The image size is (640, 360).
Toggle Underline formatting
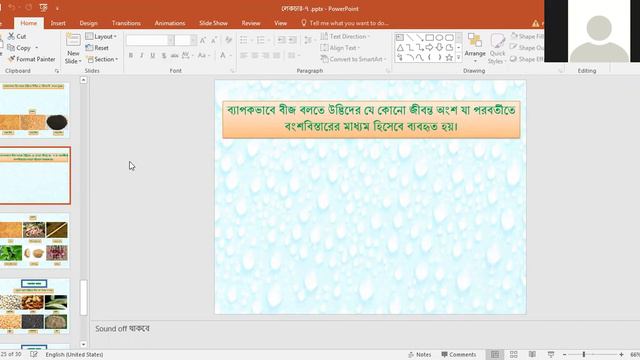click(x=153, y=56)
